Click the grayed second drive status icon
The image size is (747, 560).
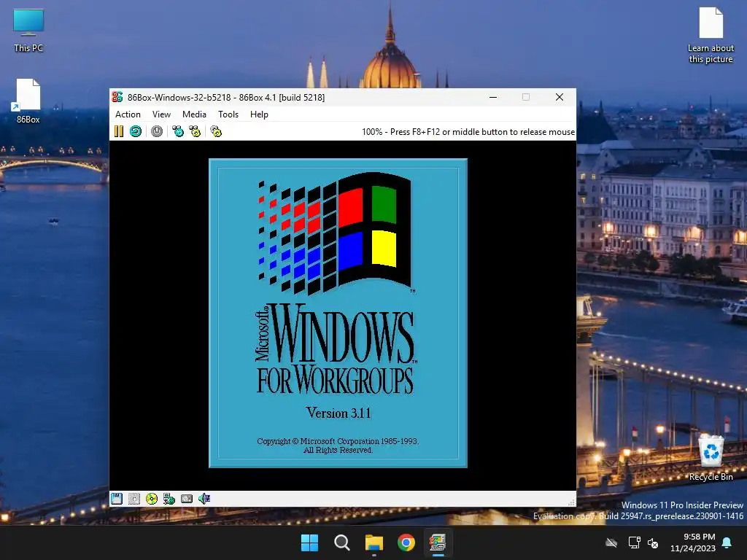tap(134, 499)
